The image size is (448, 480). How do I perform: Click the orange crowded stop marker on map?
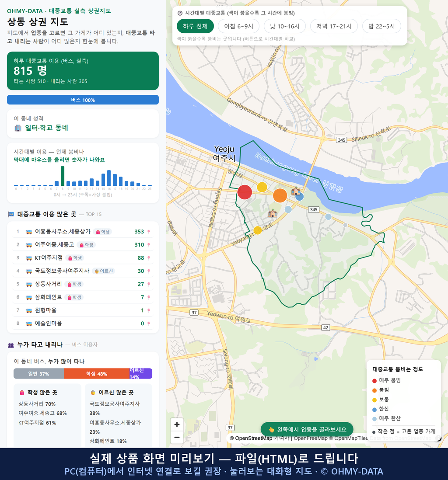(x=280, y=195)
